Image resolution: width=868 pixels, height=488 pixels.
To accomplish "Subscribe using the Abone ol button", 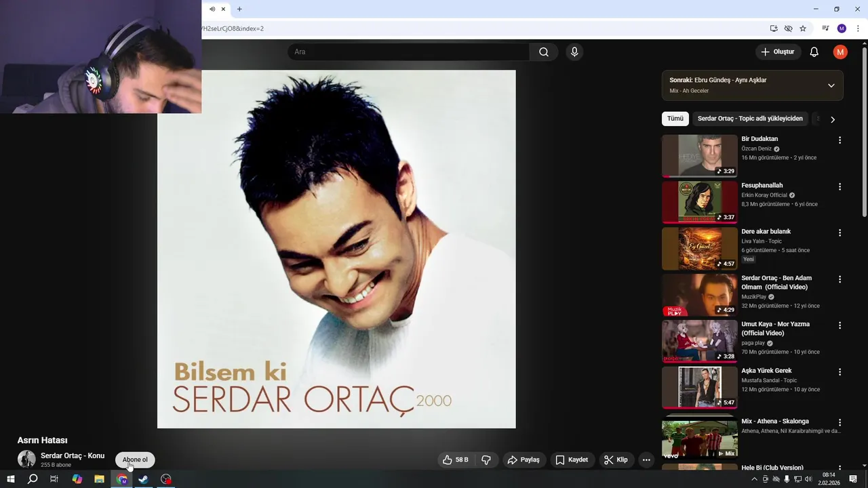I will (x=135, y=460).
